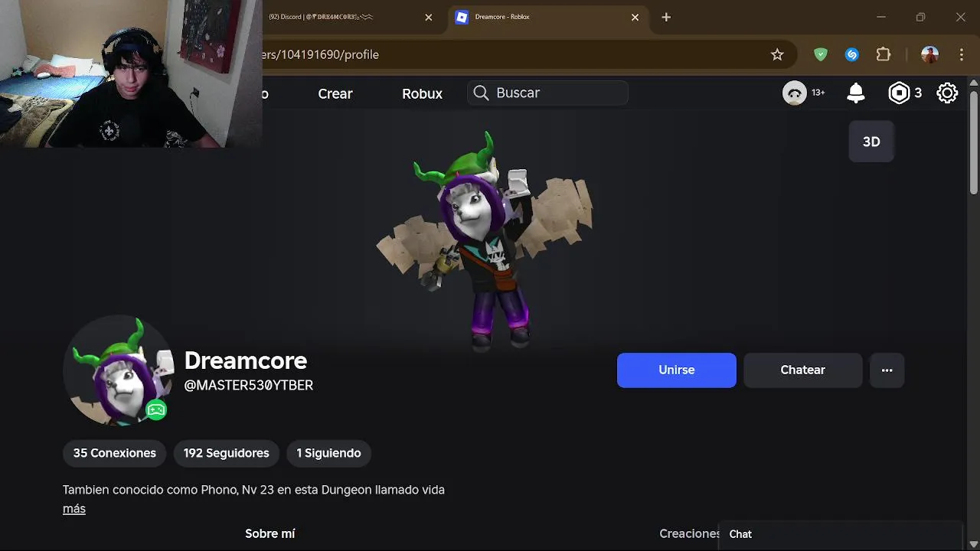This screenshot has height=551, width=980.
Task: Click the Robux count 3
Action: (918, 93)
